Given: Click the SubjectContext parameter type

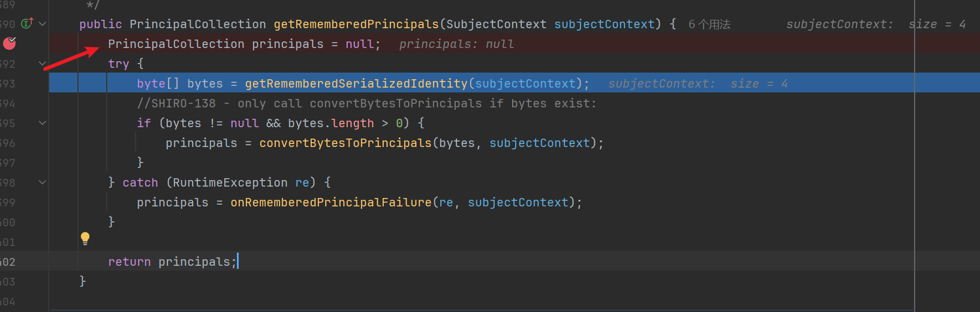Looking at the screenshot, I should [x=496, y=25].
